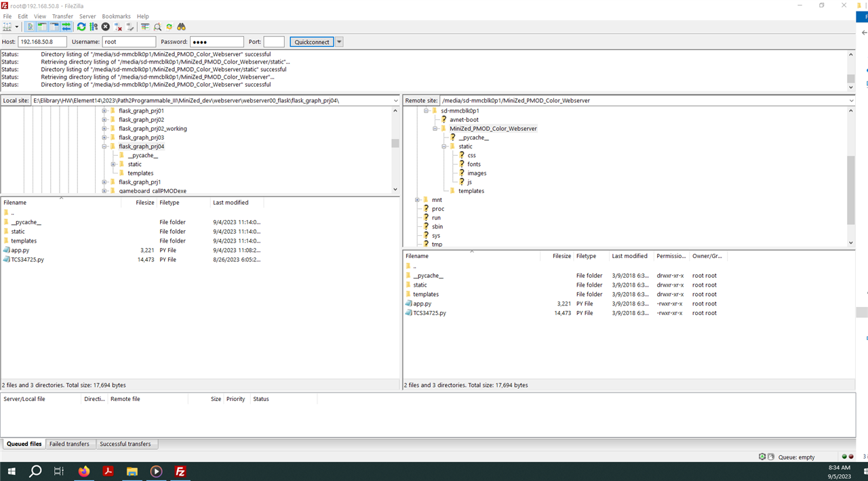Disconnect from the current server
The width and height of the screenshot is (868, 481).
tap(118, 27)
